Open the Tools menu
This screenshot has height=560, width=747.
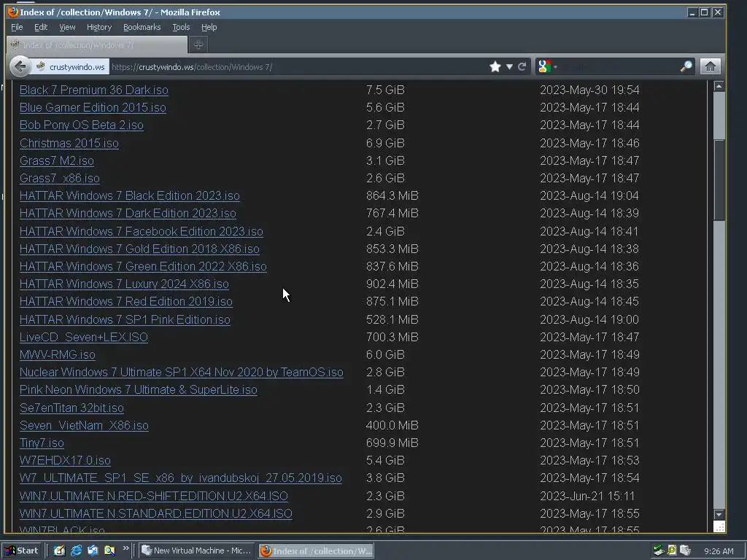click(181, 27)
